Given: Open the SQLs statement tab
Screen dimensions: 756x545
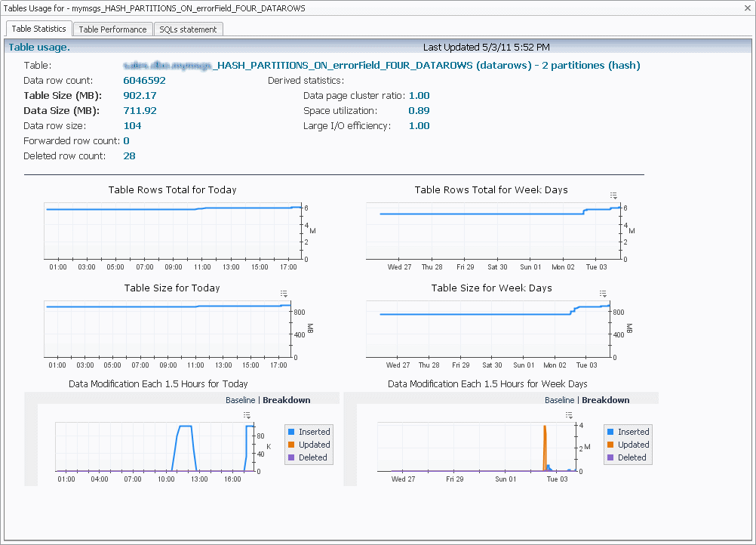Looking at the screenshot, I should click(188, 29).
